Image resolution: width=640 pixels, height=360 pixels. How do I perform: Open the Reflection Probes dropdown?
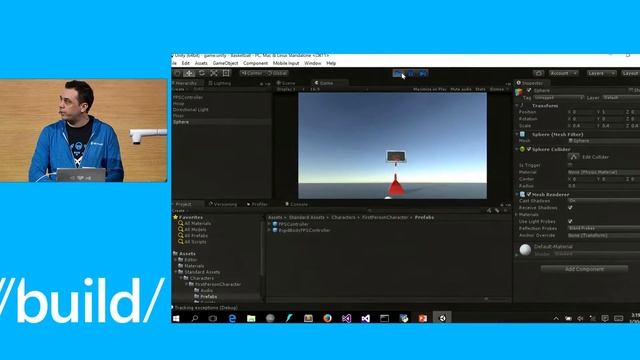pos(604,228)
